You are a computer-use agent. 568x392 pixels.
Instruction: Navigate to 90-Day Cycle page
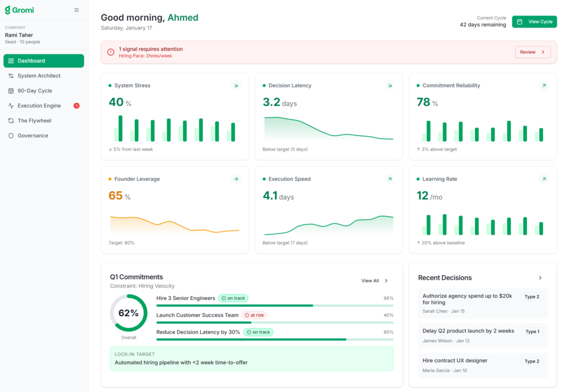[34, 91]
